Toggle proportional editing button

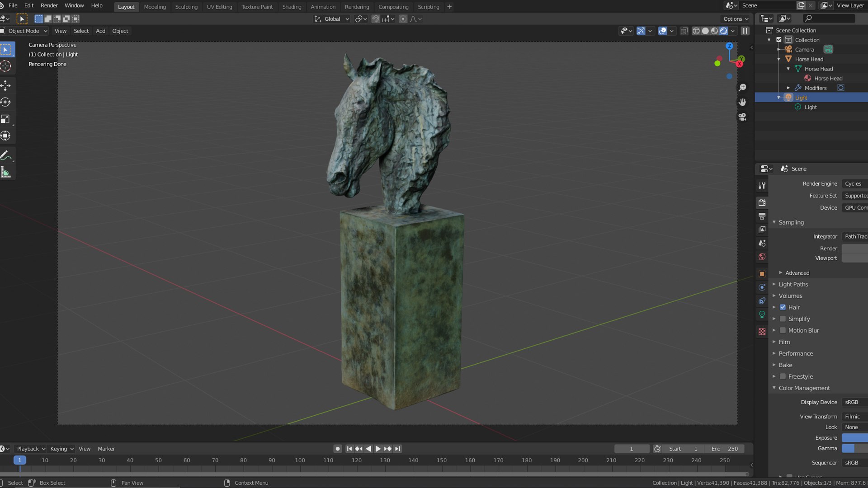pyautogui.click(x=403, y=19)
